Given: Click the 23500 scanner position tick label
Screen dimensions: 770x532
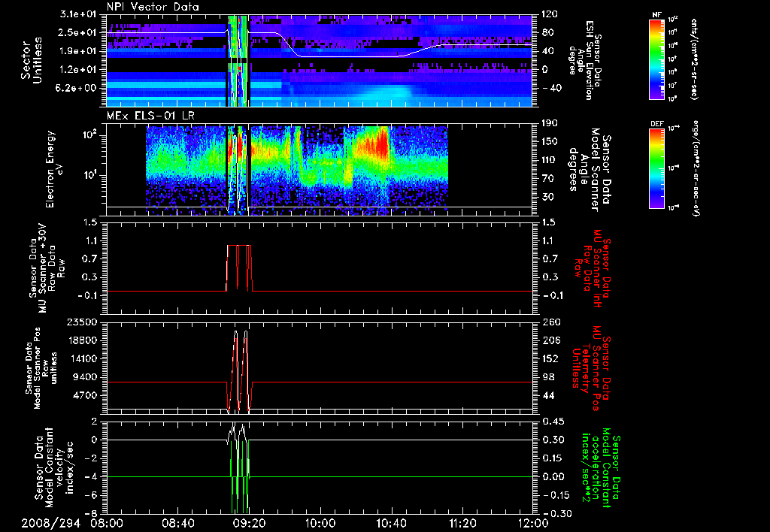Looking at the screenshot, I should (81, 322).
